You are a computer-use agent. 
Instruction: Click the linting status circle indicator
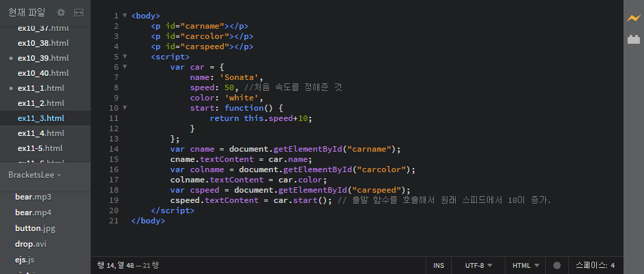557,265
